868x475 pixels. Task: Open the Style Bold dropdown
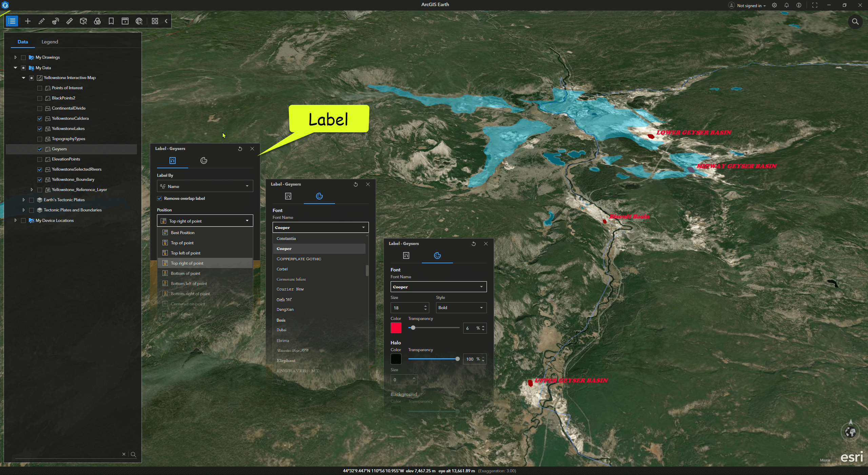[461, 308]
